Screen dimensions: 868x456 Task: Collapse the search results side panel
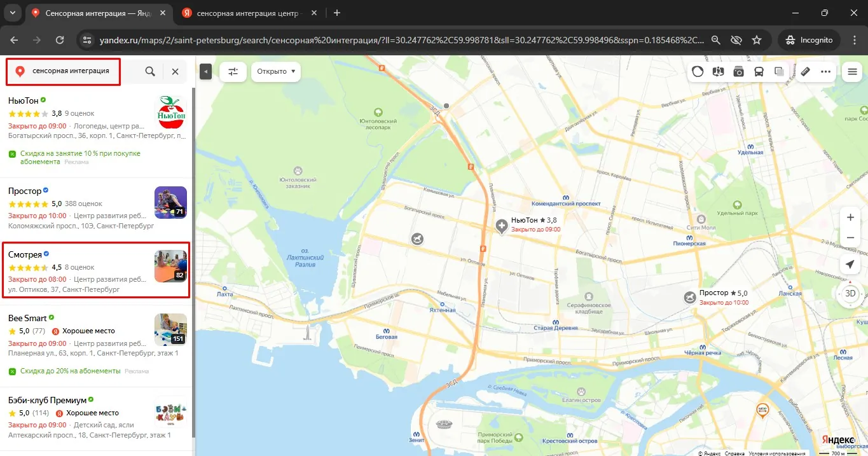coord(205,72)
